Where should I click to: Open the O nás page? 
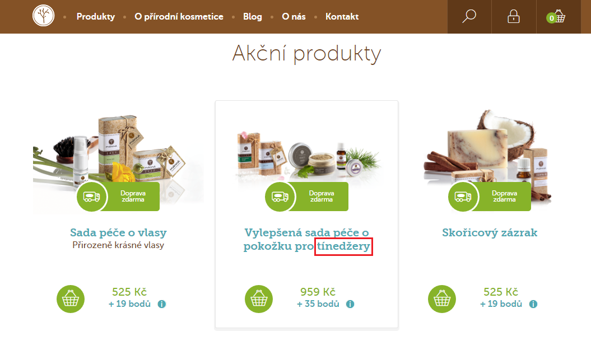(294, 17)
